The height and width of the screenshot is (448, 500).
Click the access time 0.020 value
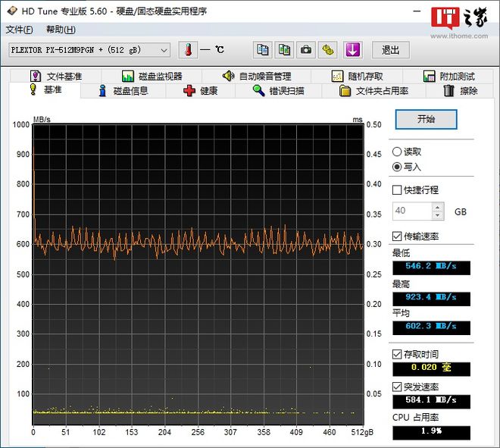[431, 369]
